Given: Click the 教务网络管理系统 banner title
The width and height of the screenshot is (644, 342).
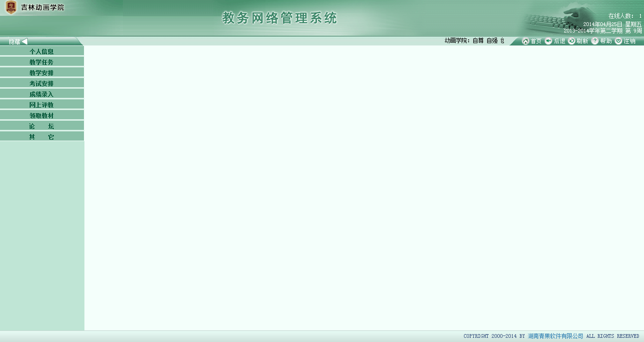Looking at the screenshot, I should coord(280,18).
